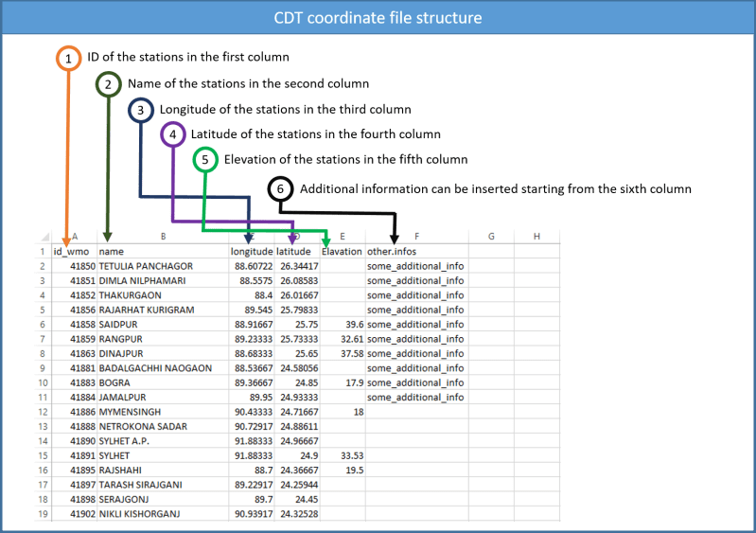Click the 'longitude' header cell
The width and height of the screenshot is (756, 533).
252,252
